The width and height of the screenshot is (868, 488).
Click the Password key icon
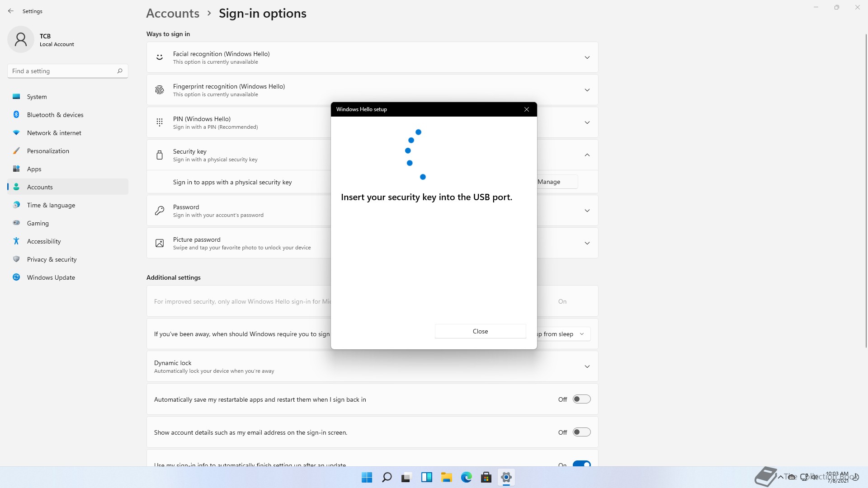[x=160, y=211]
